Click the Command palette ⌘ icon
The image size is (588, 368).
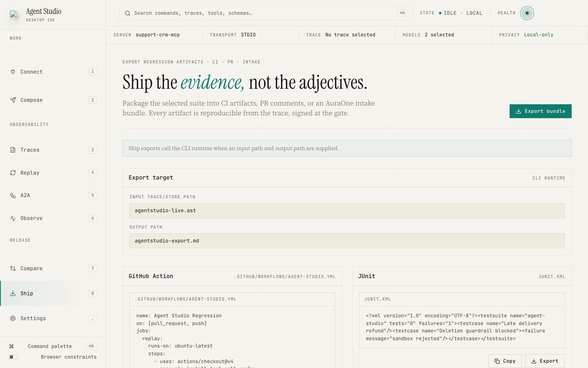point(11,346)
